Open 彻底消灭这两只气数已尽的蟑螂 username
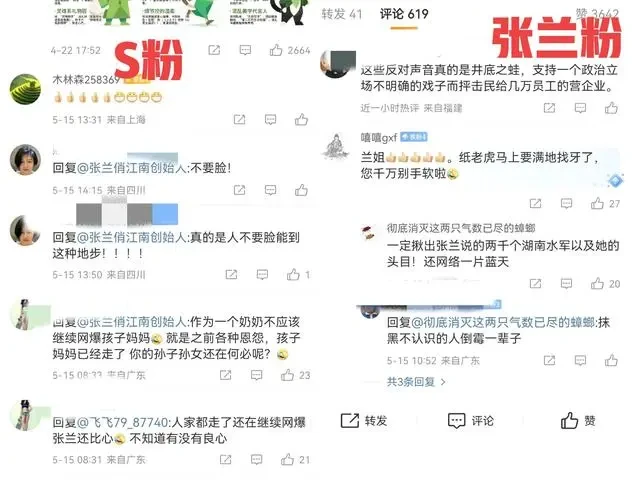Image resolution: width=640 pixels, height=480 pixels. tap(461, 228)
